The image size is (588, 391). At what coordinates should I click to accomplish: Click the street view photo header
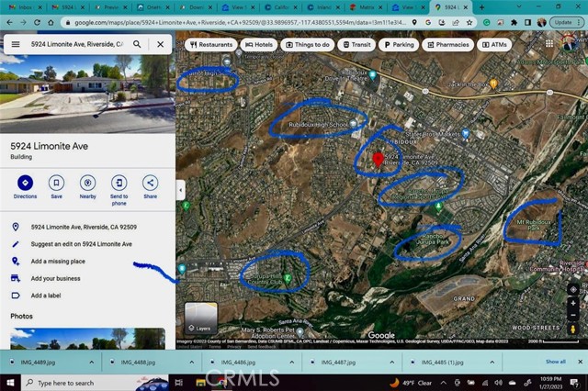click(x=87, y=94)
